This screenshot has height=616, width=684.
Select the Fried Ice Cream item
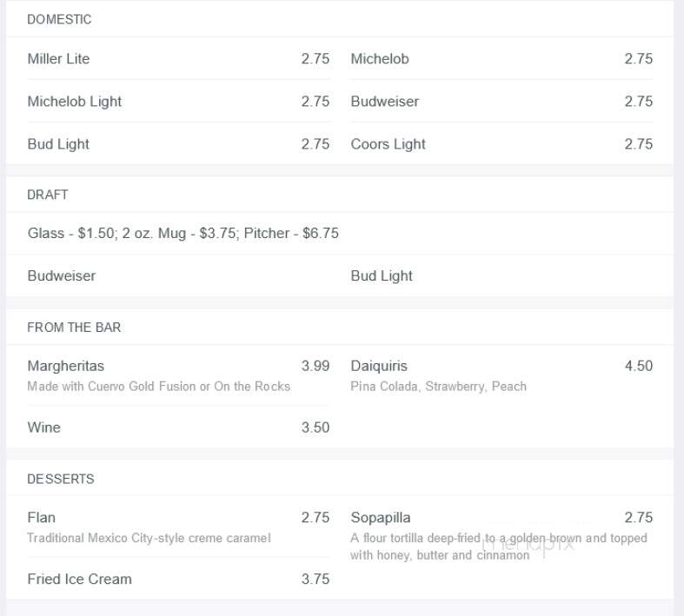(x=178, y=579)
